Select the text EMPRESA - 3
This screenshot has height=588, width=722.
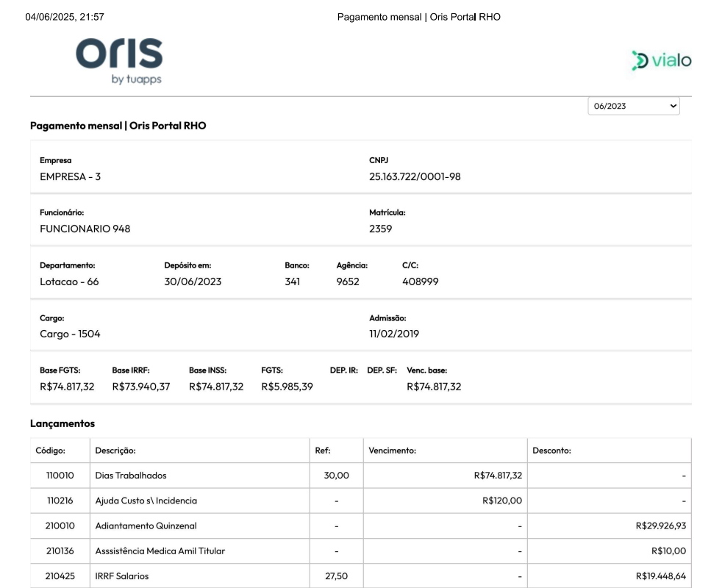(70, 177)
